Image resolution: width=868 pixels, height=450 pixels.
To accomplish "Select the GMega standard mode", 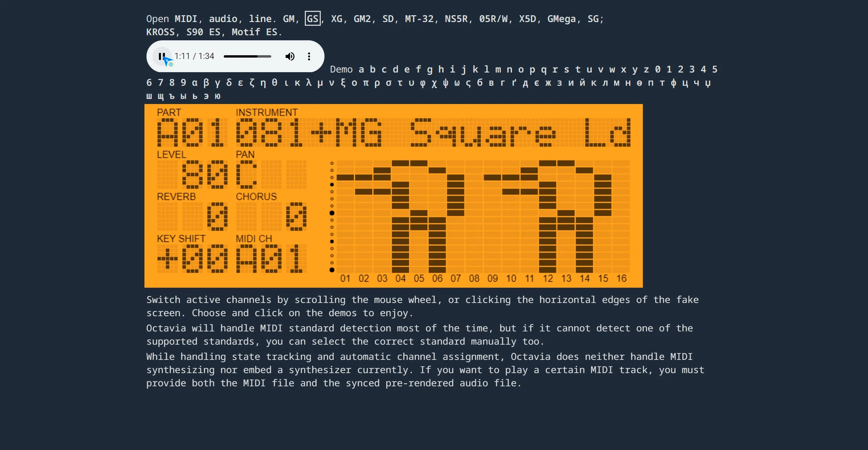I will pos(562,19).
